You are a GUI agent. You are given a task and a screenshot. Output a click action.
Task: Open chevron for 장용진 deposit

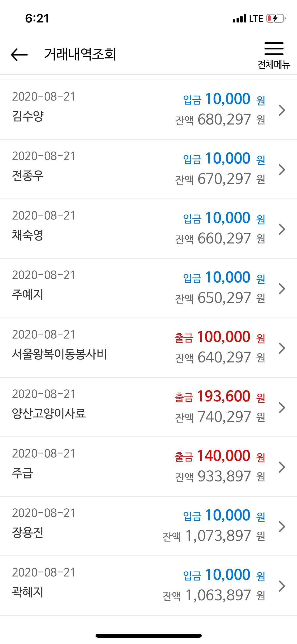(x=282, y=526)
